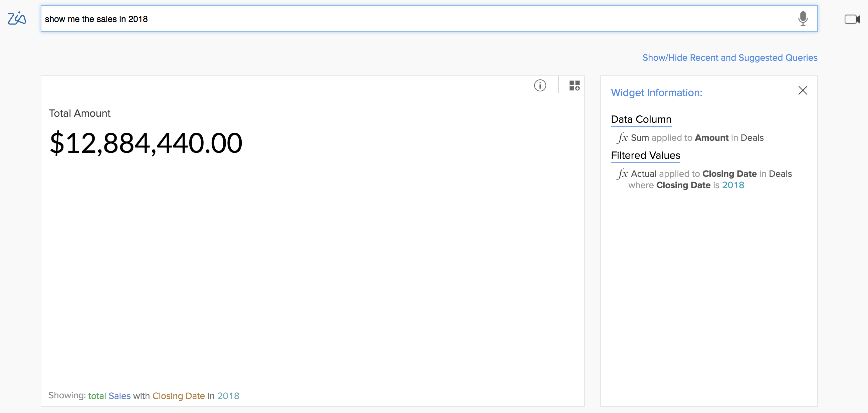This screenshot has height=413, width=868.
Task: Close the Widget Information panel
Action: pos(803,90)
